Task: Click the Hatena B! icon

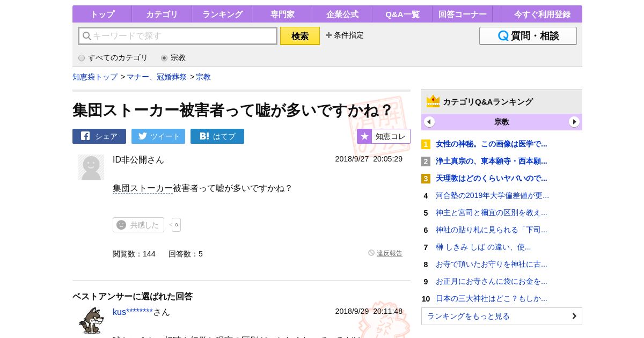Action: (x=204, y=136)
